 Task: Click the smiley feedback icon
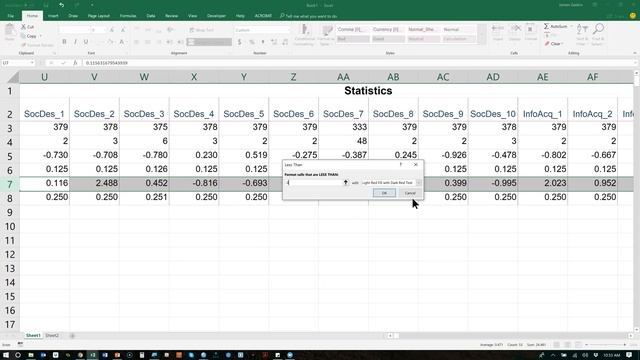pos(633,16)
